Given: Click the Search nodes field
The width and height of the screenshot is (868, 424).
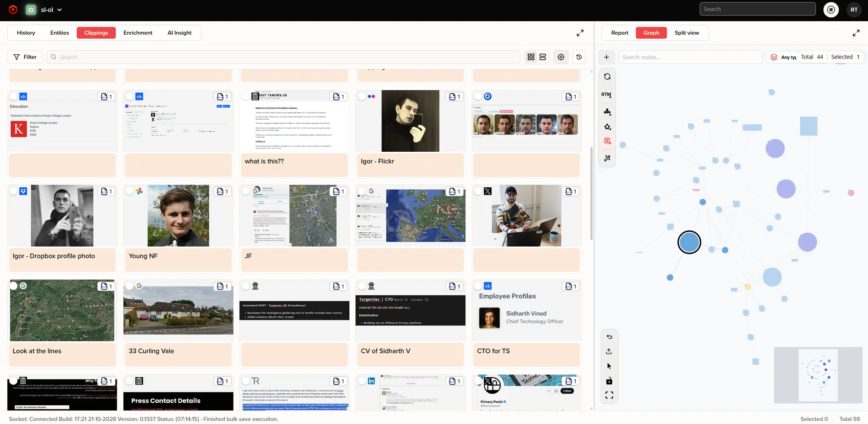Looking at the screenshot, I should [x=690, y=57].
